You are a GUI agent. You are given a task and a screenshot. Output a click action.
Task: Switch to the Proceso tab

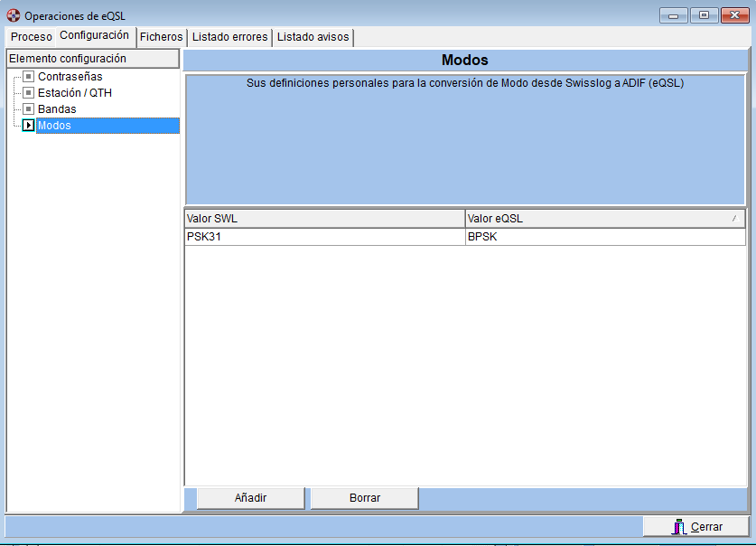point(31,37)
